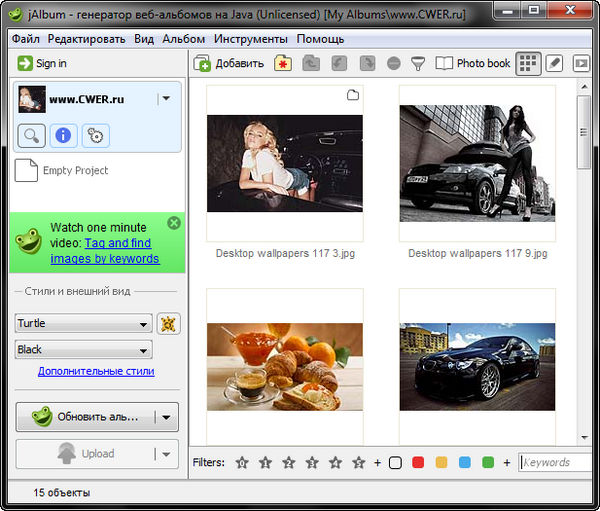
Task: Open the Turtle skin dropdown
Action: click(83, 323)
